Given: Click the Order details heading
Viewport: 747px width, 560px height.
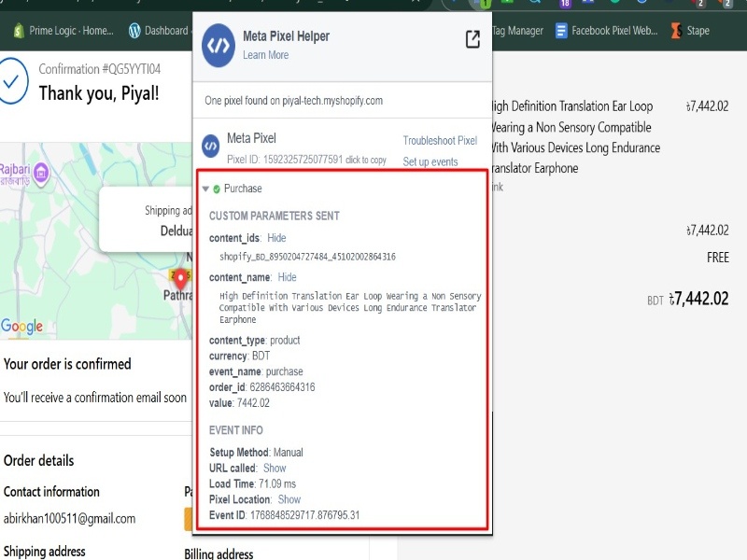Looking at the screenshot, I should (38, 461).
